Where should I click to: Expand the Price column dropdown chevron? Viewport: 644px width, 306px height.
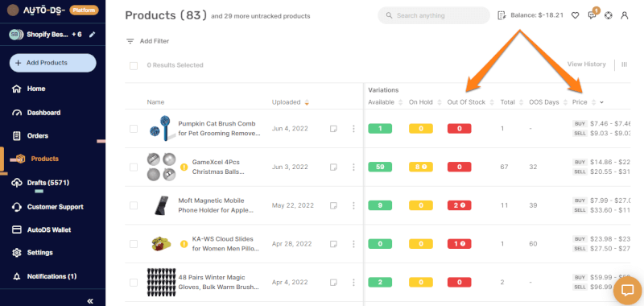(601, 103)
